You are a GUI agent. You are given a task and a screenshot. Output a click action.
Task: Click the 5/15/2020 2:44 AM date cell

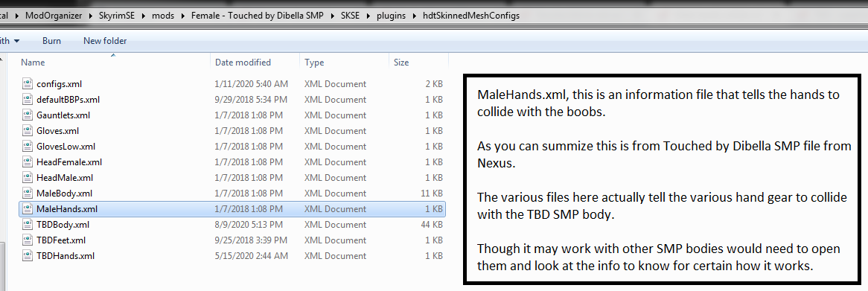[x=251, y=255]
